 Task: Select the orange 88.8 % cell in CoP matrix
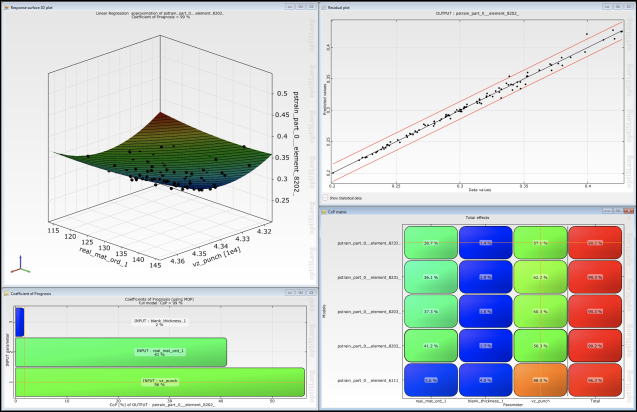coord(540,380)
